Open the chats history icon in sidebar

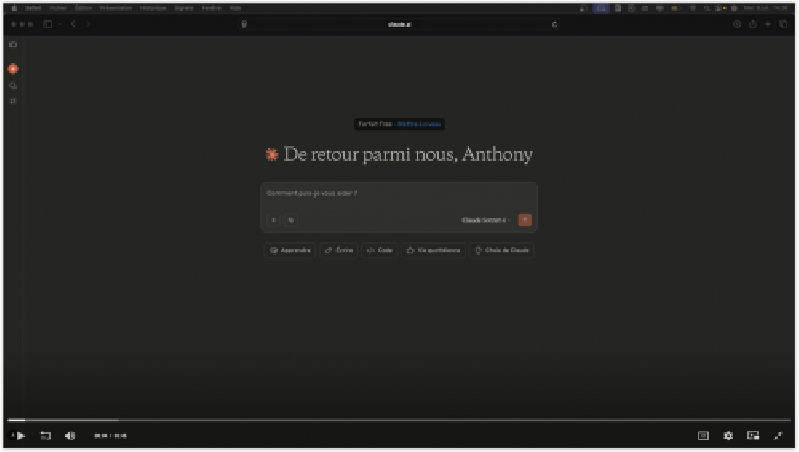[x=13, y=86]
